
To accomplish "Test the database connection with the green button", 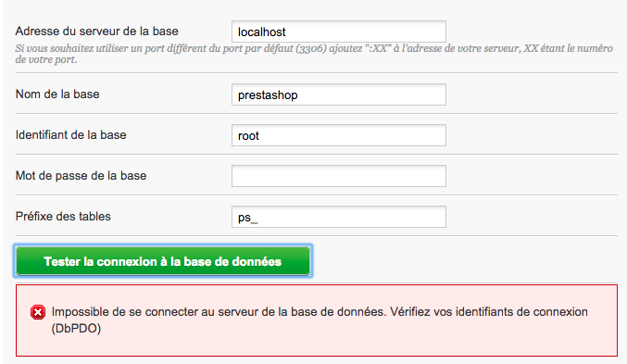I will [163, 261].
